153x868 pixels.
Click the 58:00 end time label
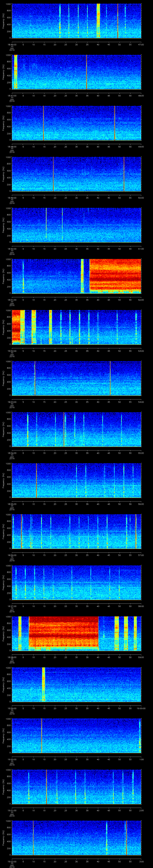point(141,606)
